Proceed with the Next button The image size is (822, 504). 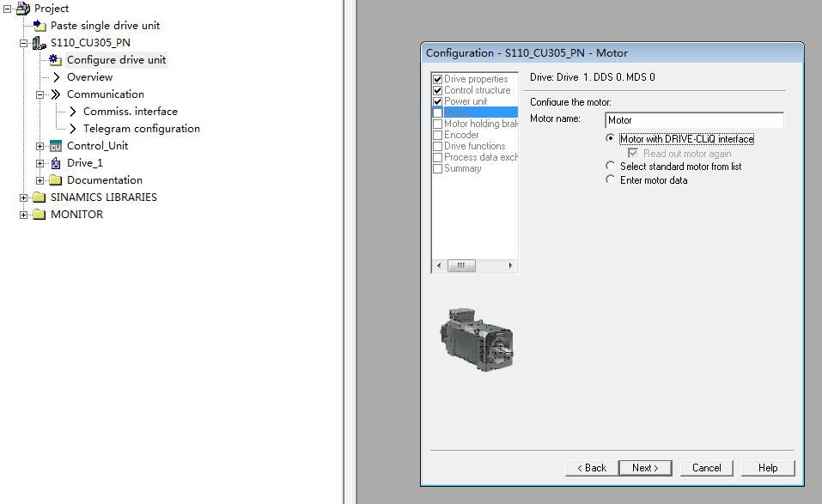pyautogui.click(x=645, y=468)
